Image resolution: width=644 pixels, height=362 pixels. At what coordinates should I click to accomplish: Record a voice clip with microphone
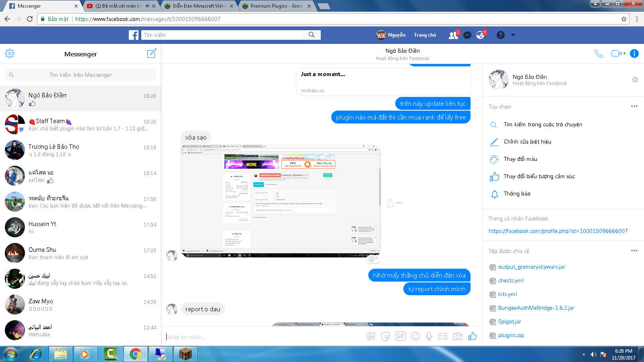click(x=429, y=336)
